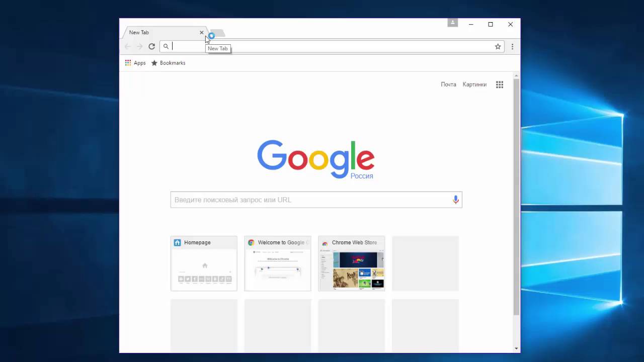This screenshot has width=644, height=362.
Task: Click the browser Forward arrow
Action: [x=139, y=46]
